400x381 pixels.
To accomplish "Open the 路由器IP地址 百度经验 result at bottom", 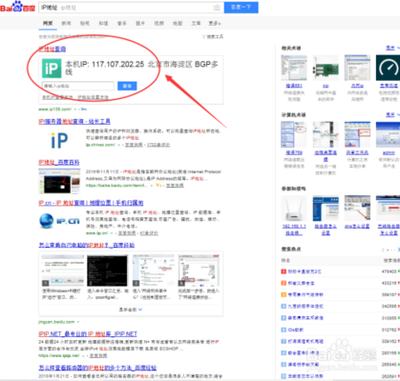I will click(x=97, y=368).
